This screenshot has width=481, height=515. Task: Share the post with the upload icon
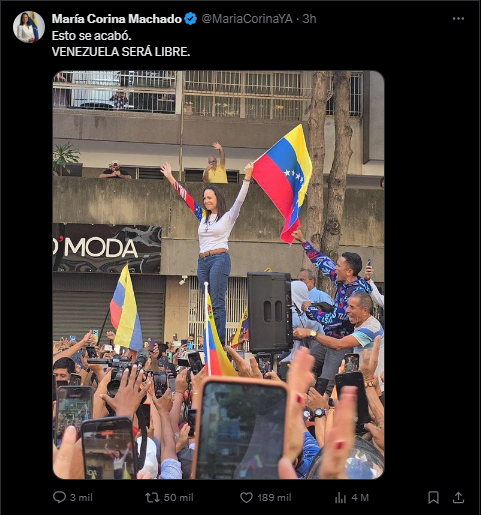pos(458,497)
